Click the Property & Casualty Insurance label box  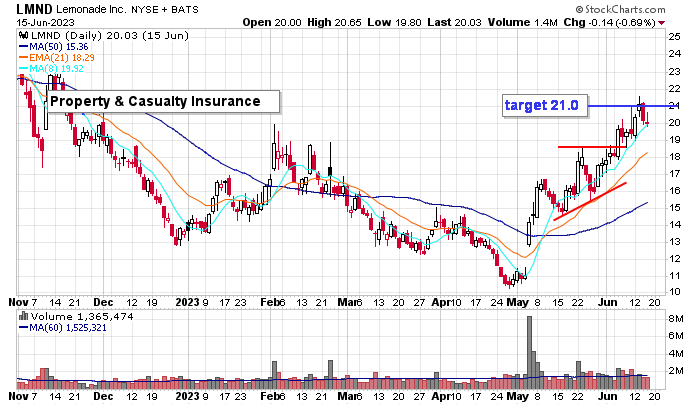pyautogui.click(x=163, y=102)
